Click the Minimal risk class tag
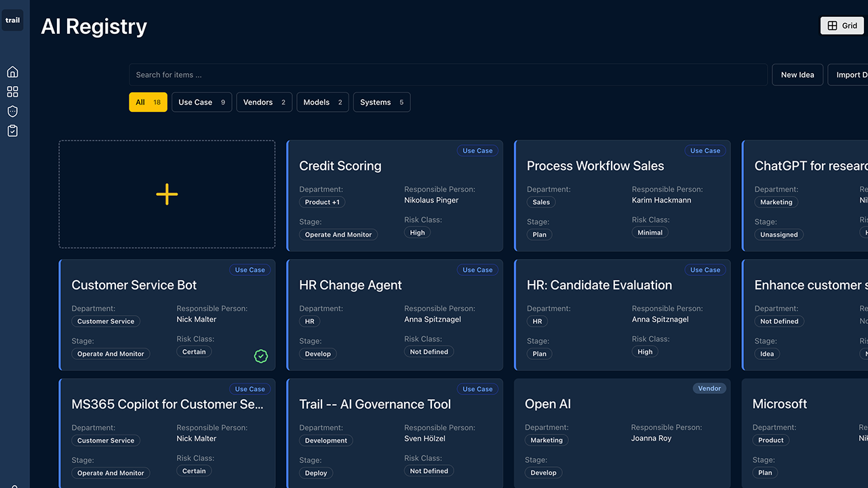 (x=650, y=232)
